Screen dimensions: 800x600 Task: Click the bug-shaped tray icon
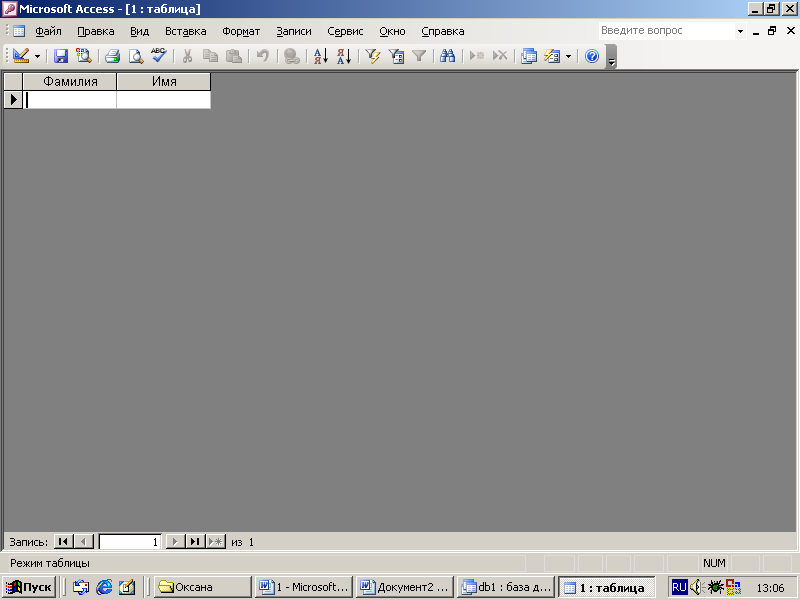(x=715, y=587)
